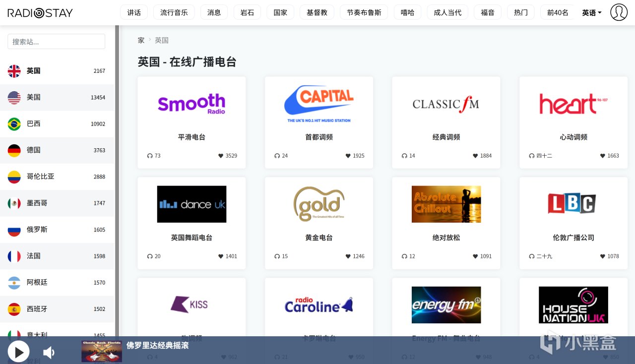635x364 pixels.
Task: Select the Spain flag icon
Action: [14, 309]
